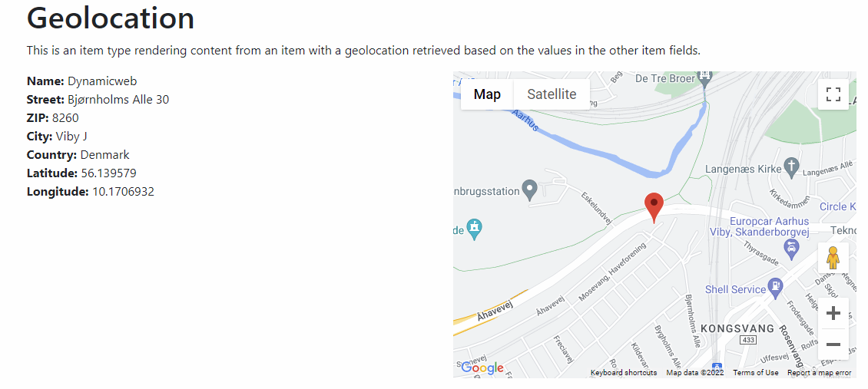Click the Map data ©2022 text

pyautogui.click(x=695, y=373)
